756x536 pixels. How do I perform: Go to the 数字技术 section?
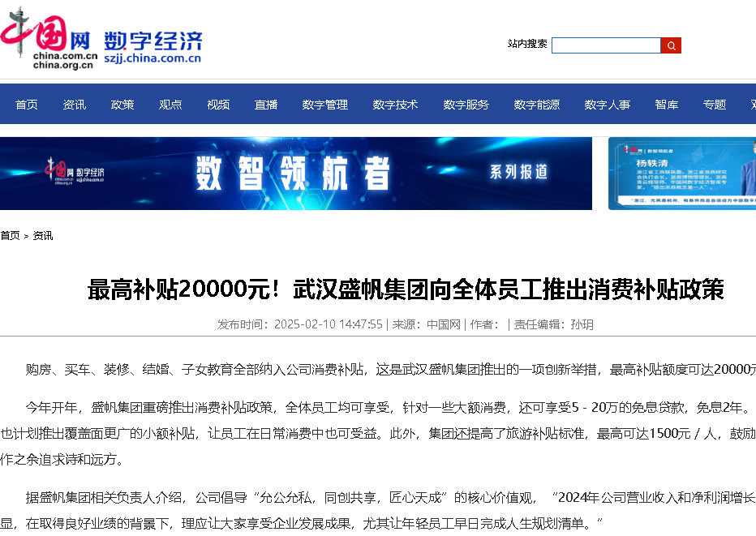396,105
